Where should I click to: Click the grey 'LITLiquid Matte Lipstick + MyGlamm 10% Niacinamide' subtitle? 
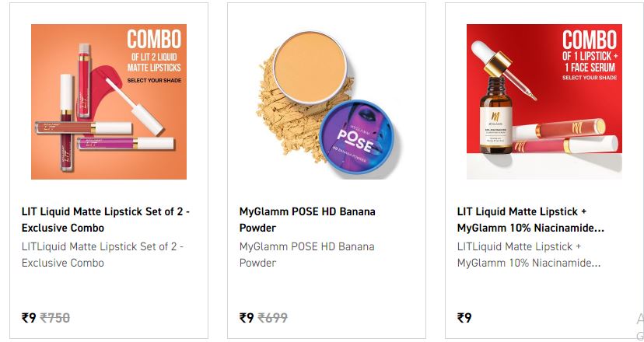(529, 254)
